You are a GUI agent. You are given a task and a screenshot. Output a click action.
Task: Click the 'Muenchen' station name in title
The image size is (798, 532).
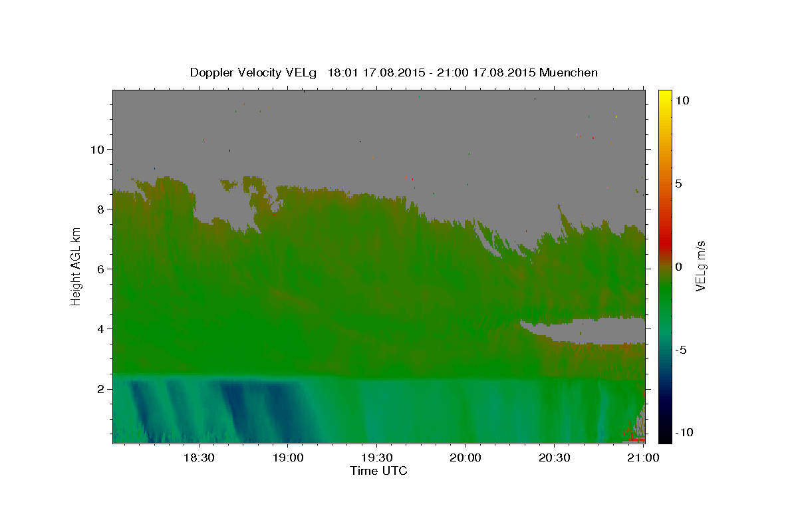569,72
